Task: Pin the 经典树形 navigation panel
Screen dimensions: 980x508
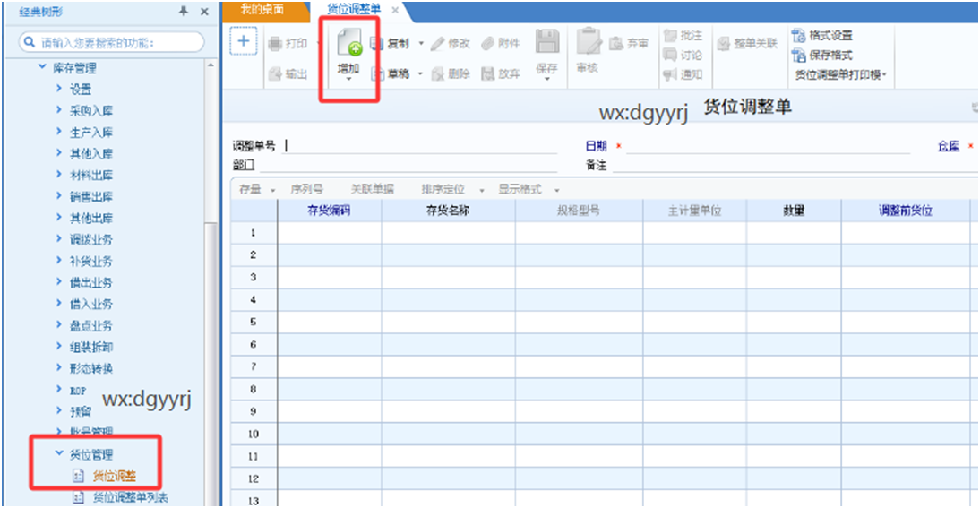Action: pos(184,11)
